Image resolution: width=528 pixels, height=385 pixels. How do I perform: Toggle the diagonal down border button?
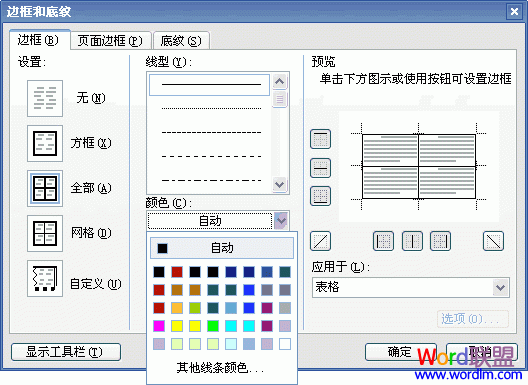tap(493, 241)
